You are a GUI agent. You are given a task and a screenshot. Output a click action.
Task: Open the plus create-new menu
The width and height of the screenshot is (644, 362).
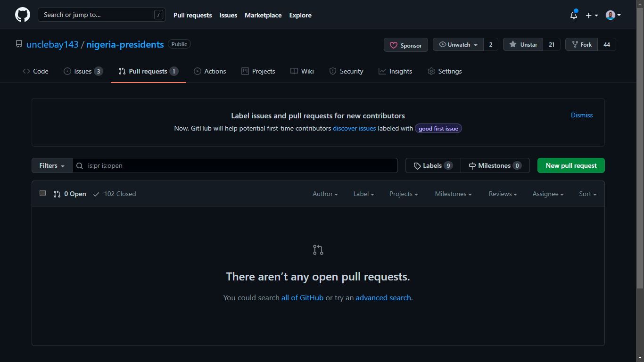tap(592, 15)
